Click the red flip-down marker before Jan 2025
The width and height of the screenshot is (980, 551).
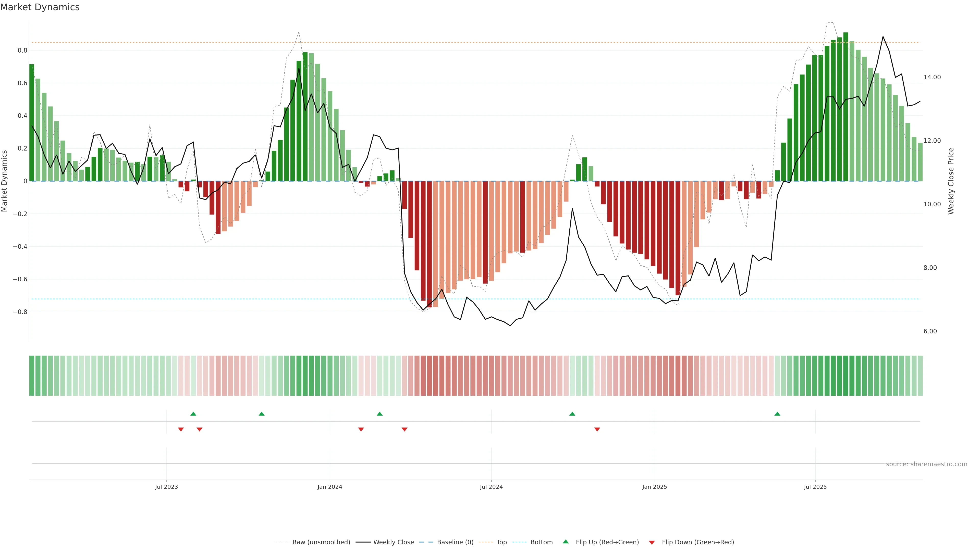(597, 429)
